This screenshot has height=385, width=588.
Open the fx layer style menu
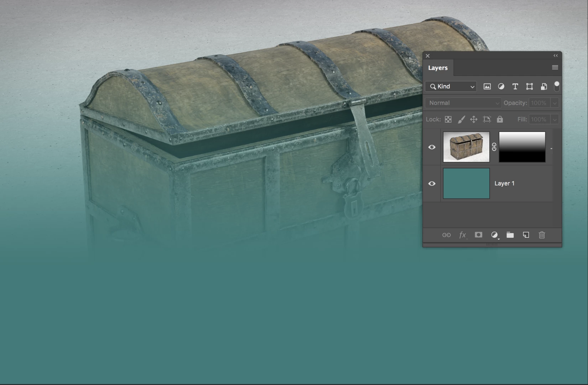tap(462, 235)
